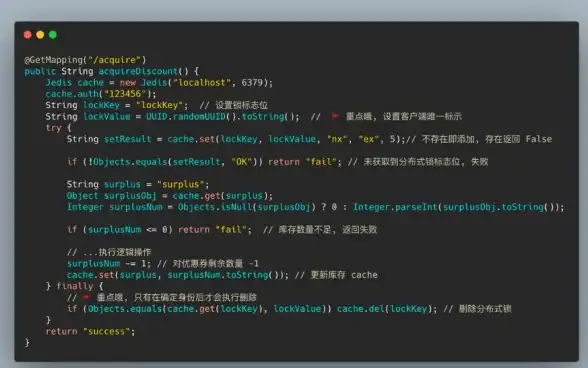Click the red flag in the lockValue comment
The image size is (588, 368).
coord(335,116)
